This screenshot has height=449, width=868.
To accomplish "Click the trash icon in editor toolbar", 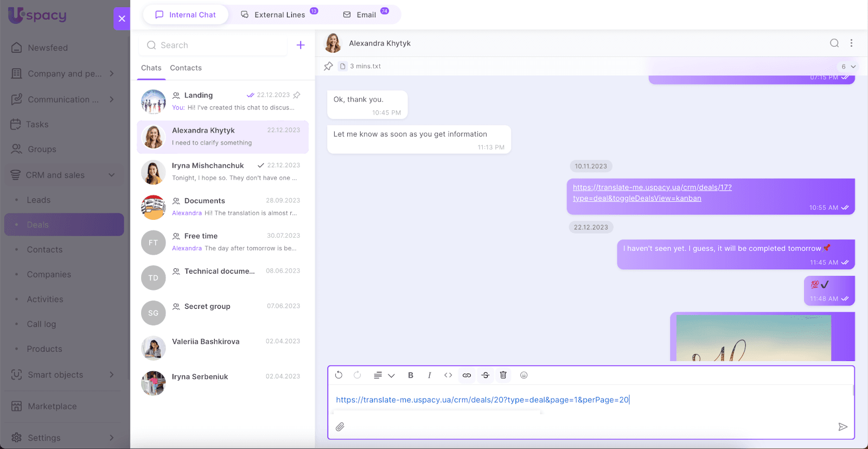I will pos(503,375).
